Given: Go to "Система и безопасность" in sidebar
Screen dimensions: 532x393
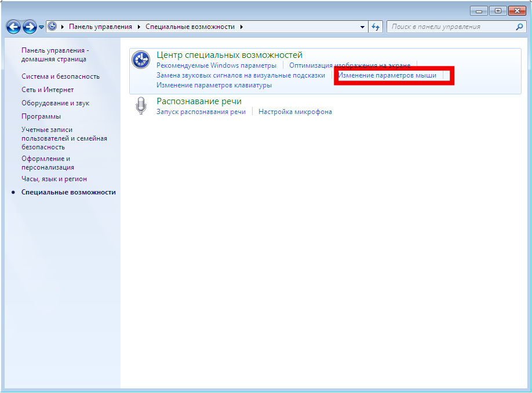Looking at the screenshot, I should pyautogui.click(x=60, y=76).
